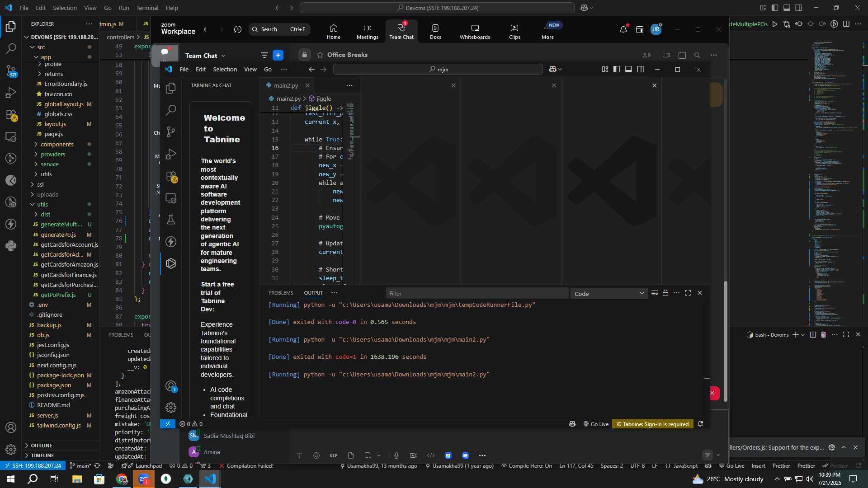Insert code snippet in Zoom chat toolbar
This screenshot has width=868, height=488.
coord(431,455)
